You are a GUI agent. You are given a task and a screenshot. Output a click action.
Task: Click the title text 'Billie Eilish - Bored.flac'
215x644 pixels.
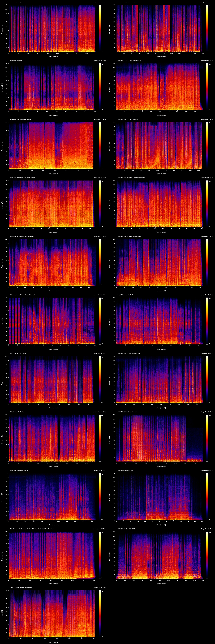click(x=16, y=60)
